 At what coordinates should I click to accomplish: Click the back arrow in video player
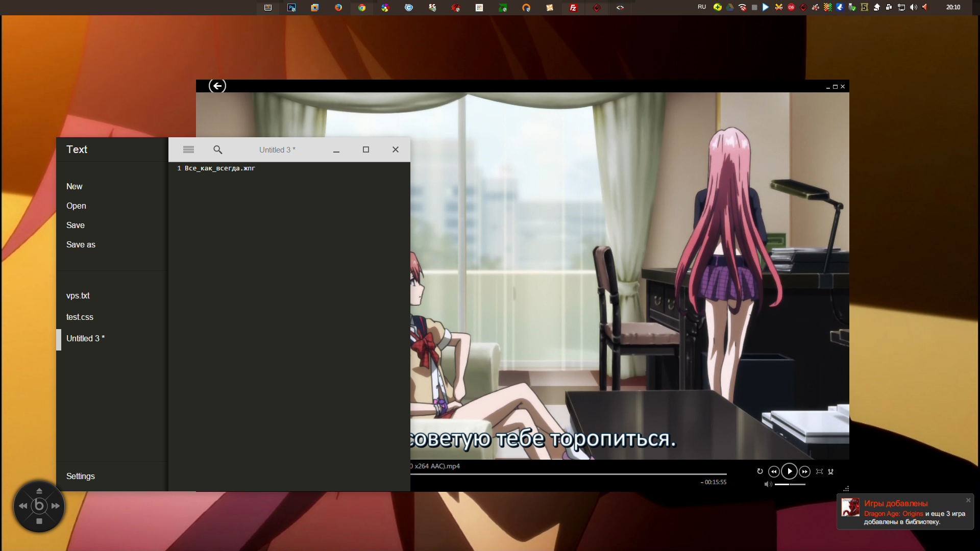point(217,86)
